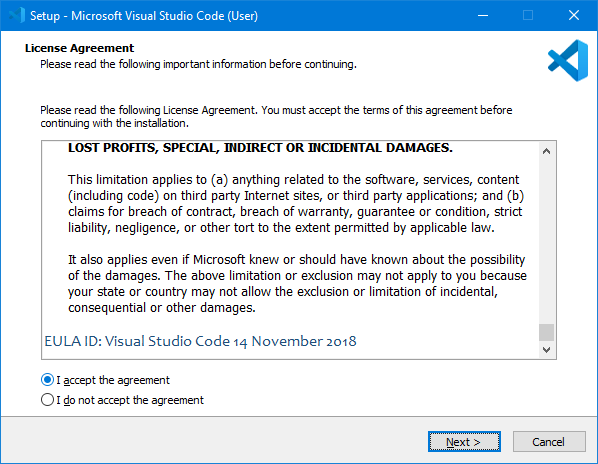
Task: Cancel the Visual Studio Code setup
Action: (549, 442)
